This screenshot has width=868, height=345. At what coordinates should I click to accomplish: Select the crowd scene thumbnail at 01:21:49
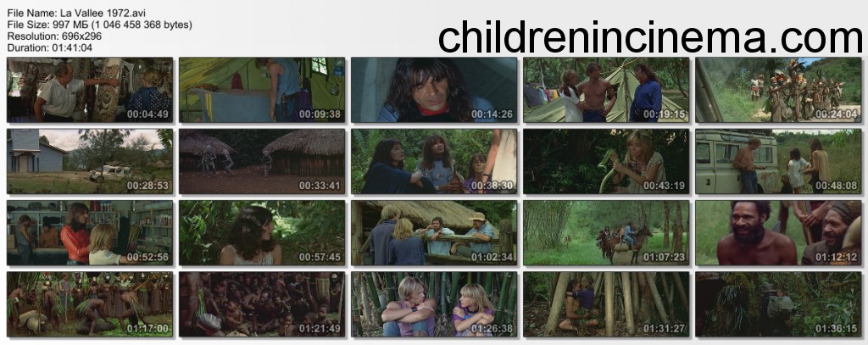(262, 304)
